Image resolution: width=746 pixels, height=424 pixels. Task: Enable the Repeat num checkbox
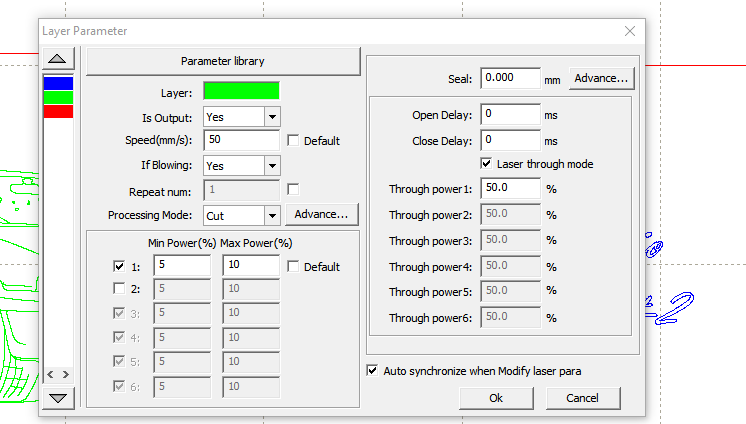coord(293,189)
